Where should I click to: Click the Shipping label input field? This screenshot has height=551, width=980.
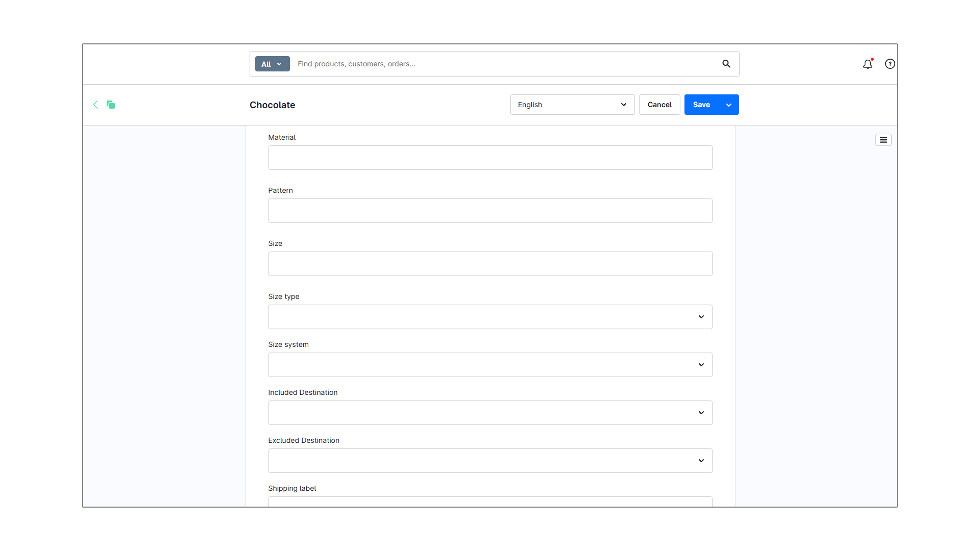pos(490,503)
